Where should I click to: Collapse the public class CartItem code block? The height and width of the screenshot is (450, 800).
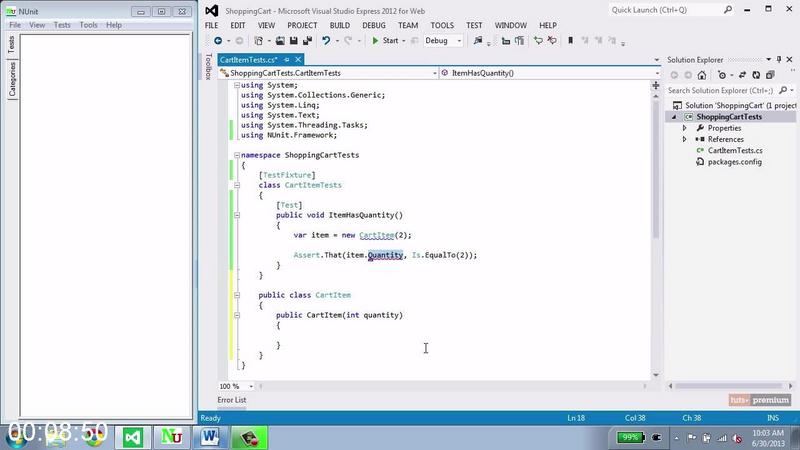pos(237,295)
